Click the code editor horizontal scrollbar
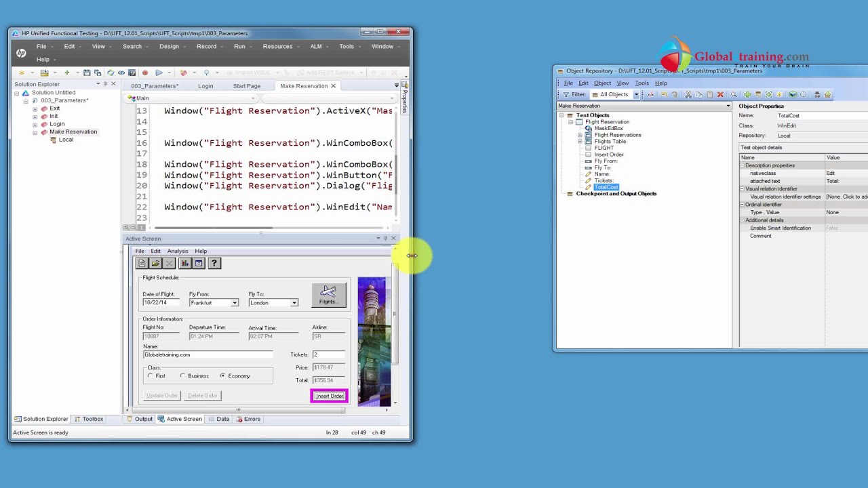868x488 pixels. point(214,228)
